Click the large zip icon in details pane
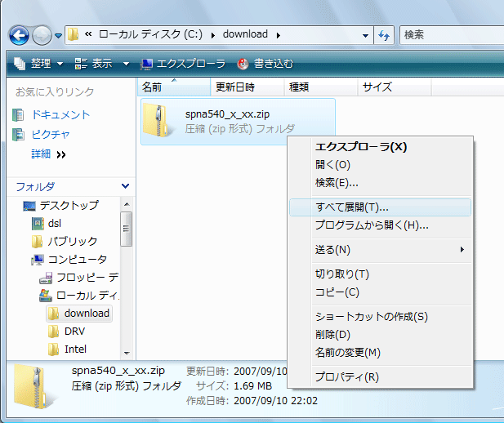 pyautogui.click(x=33, y=387)
